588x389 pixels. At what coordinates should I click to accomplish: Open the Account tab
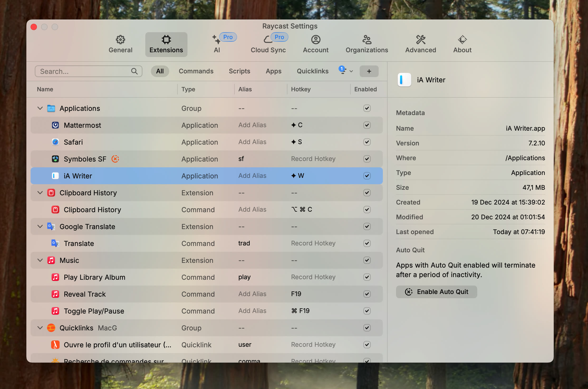316,44
